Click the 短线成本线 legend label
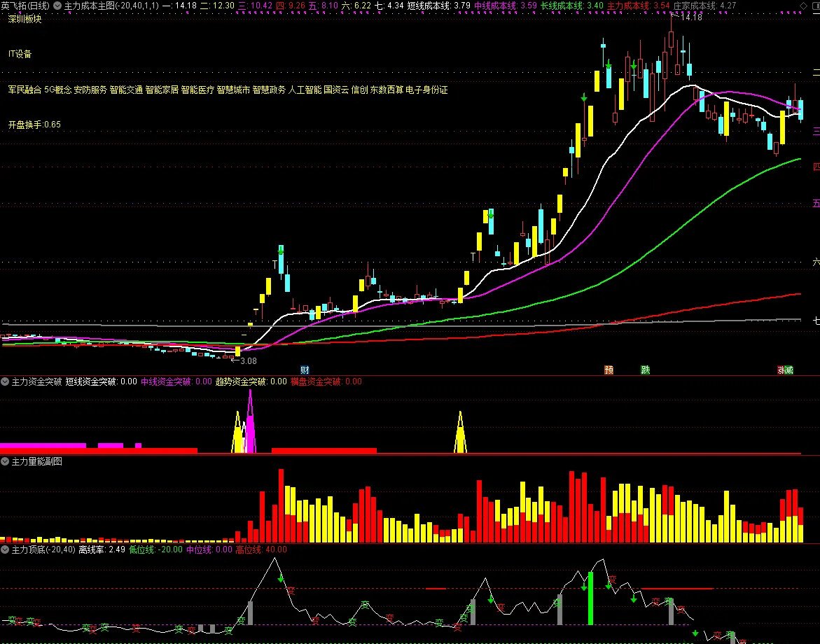820x644 pixels. click(x=429, y=5)
